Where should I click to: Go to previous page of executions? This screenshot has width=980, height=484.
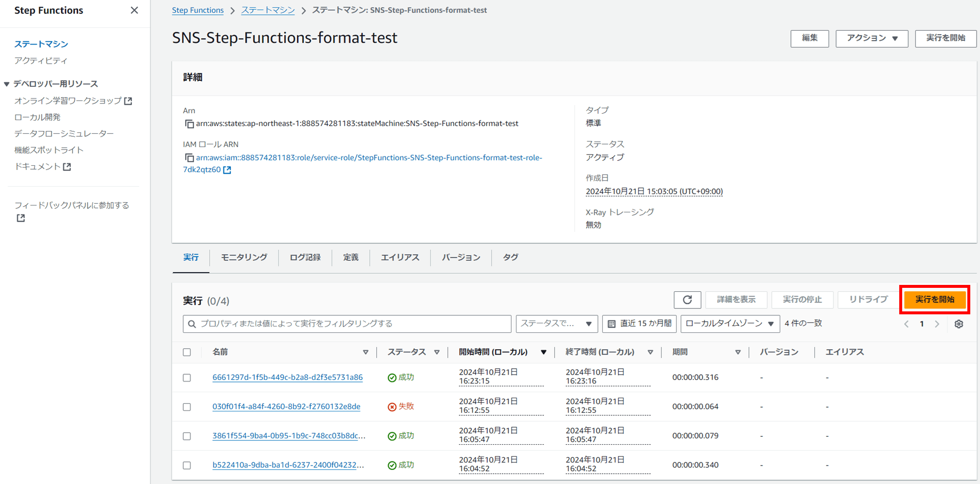click(x=906, y=324)
